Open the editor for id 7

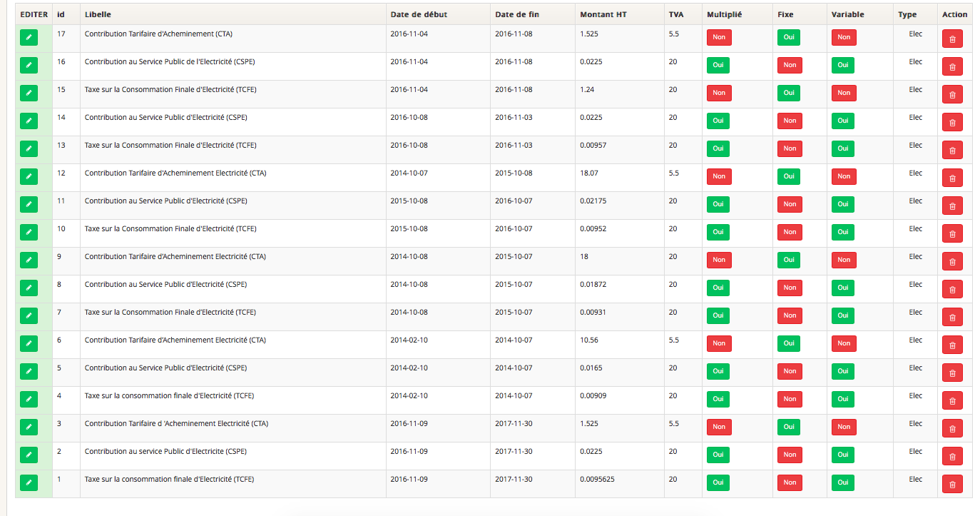(x=29, y=315)
